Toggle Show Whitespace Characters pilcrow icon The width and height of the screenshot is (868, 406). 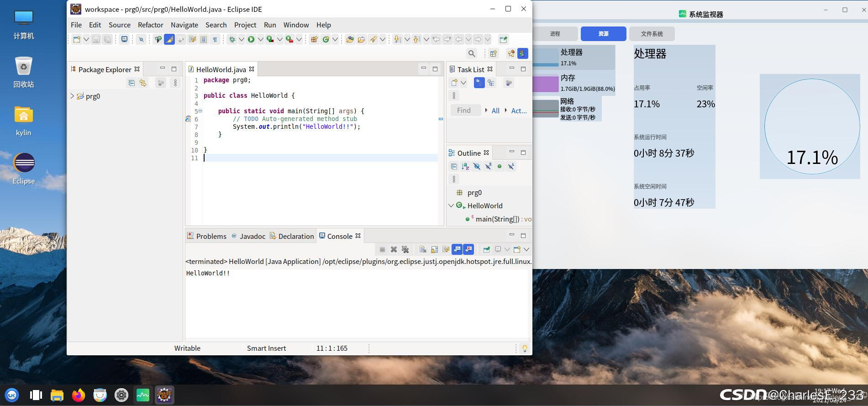click(215, 40)
